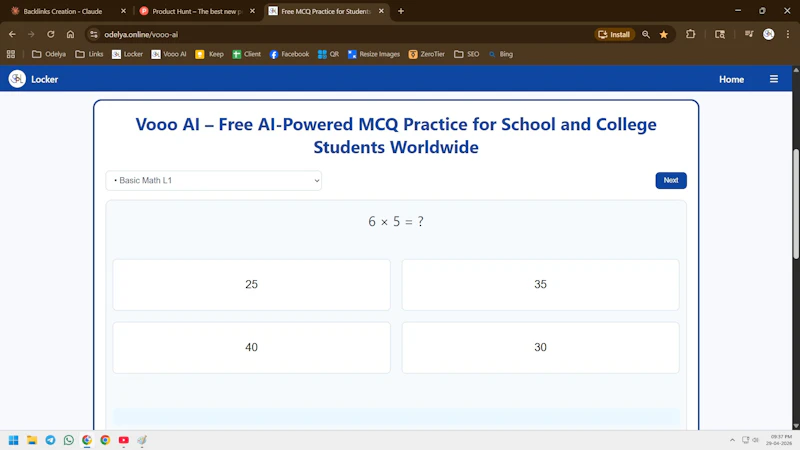Open the Client bookmark
The height and width of the screenshot is (450, 800).
(x=246, y=54)
